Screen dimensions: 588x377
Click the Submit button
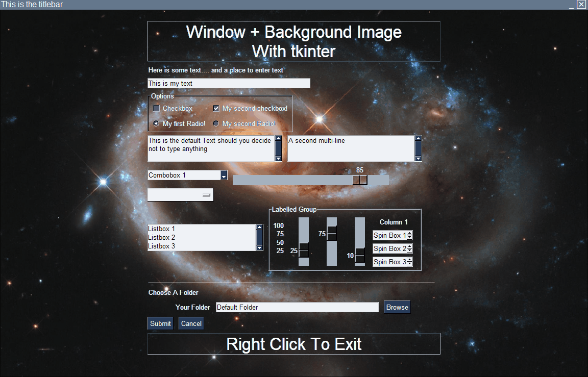click(x=160, y=323)
